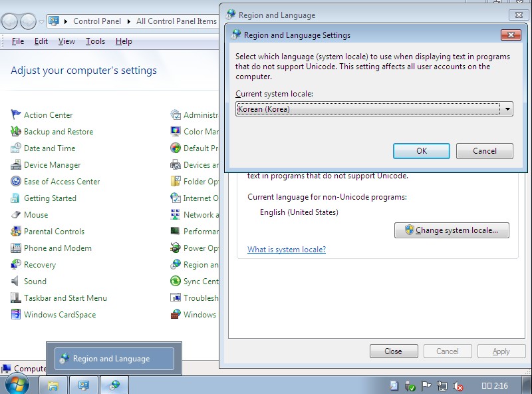Open the Help menu

[x=124, y=41]
